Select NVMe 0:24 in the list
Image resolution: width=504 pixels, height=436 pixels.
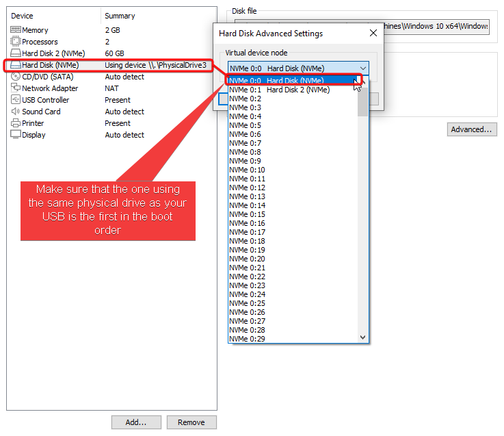(293, 294)
